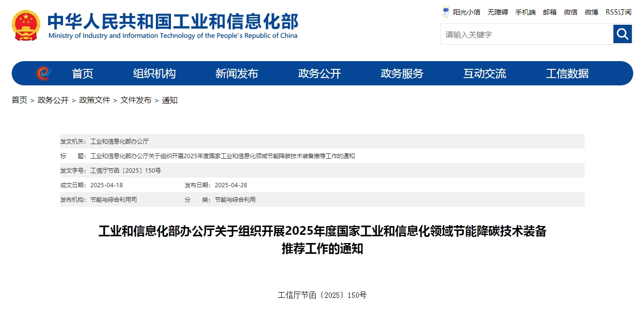This screenshot has height=309, width=644.
Task: Click the title row text in the info table
Action: coord(222,156)
